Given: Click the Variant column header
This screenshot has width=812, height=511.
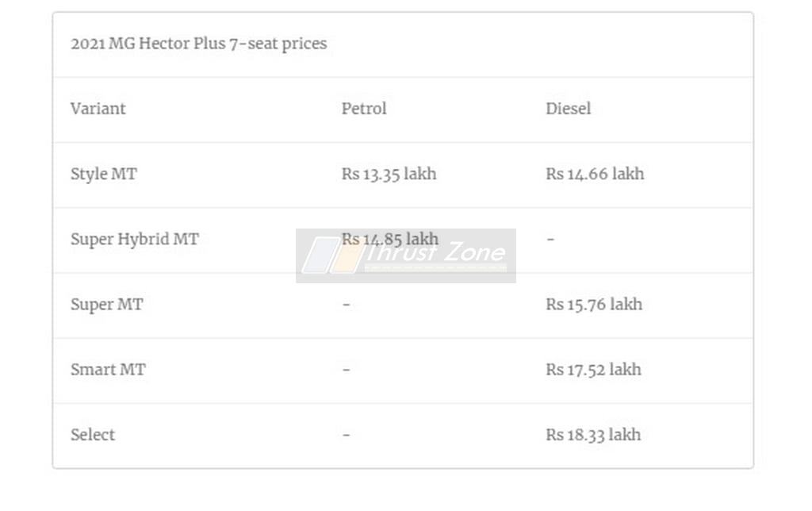Looking at the screenshot, I should point(98,109).
